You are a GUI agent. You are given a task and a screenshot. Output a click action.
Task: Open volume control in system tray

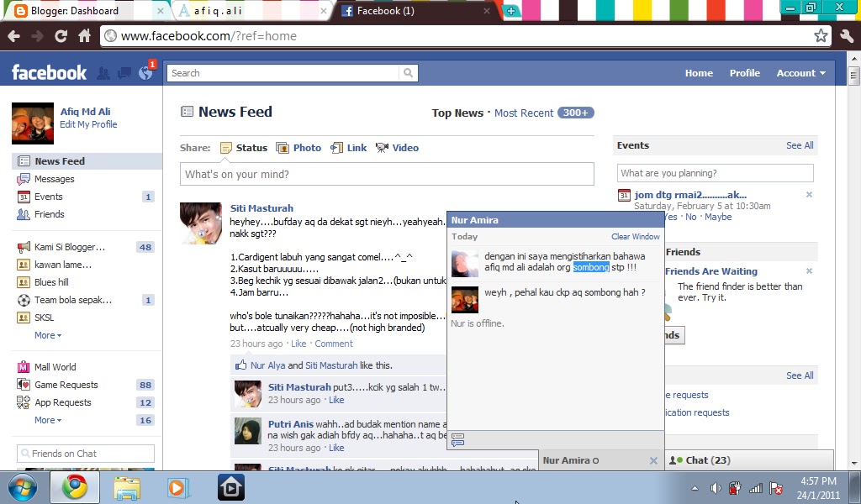point(716,487)
